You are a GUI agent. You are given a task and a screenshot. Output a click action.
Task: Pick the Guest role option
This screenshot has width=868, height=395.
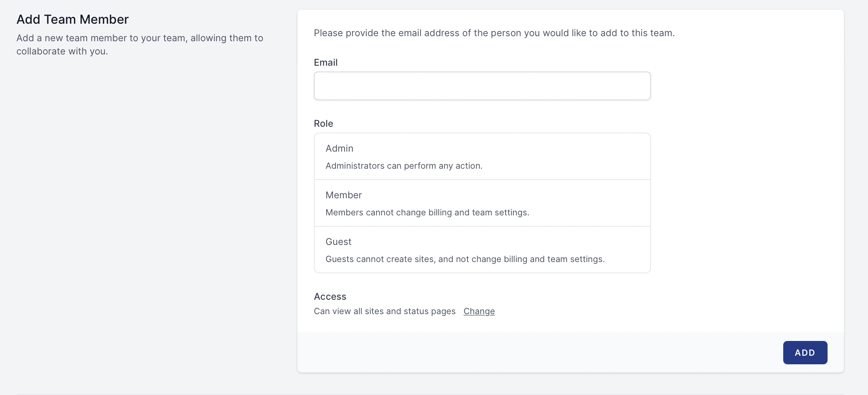tap(482, 250)
